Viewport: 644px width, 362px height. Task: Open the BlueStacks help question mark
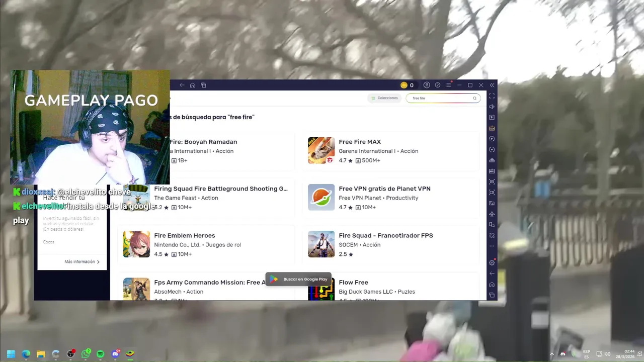point(438,85)
